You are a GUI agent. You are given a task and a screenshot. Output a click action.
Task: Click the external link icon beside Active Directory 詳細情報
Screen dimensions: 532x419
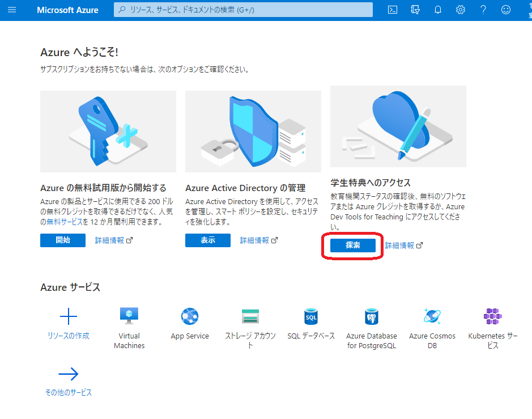pos(274,240)
